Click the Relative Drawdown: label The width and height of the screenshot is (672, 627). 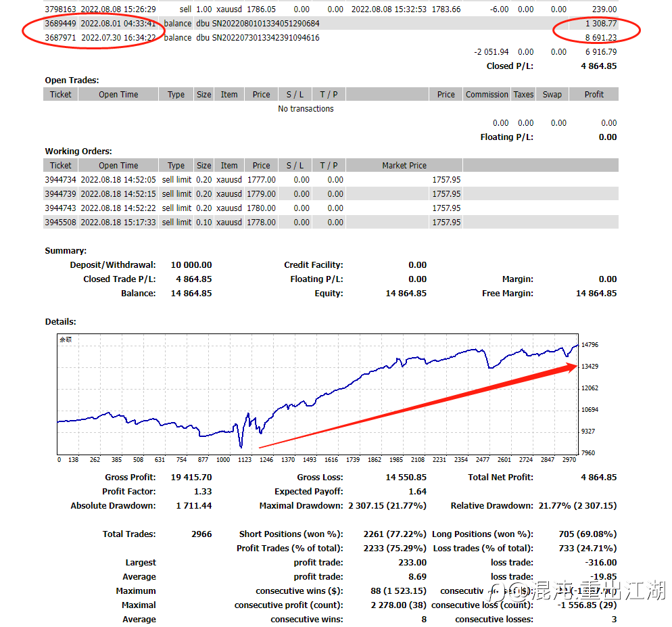click(492, 505)
